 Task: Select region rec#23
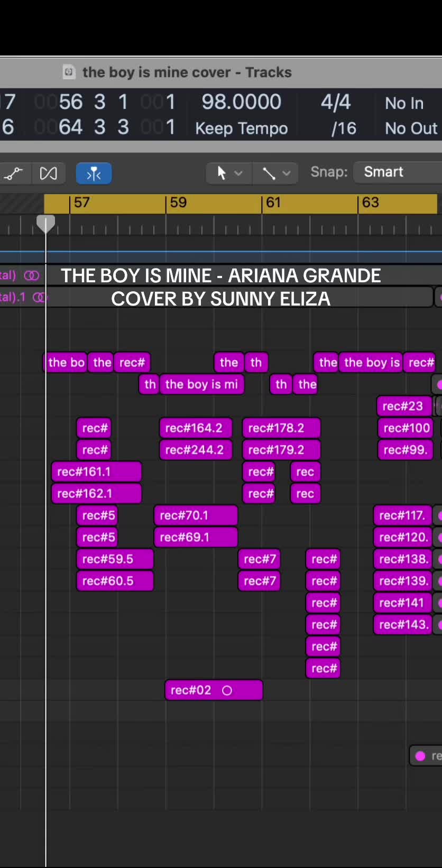[404, 406]
